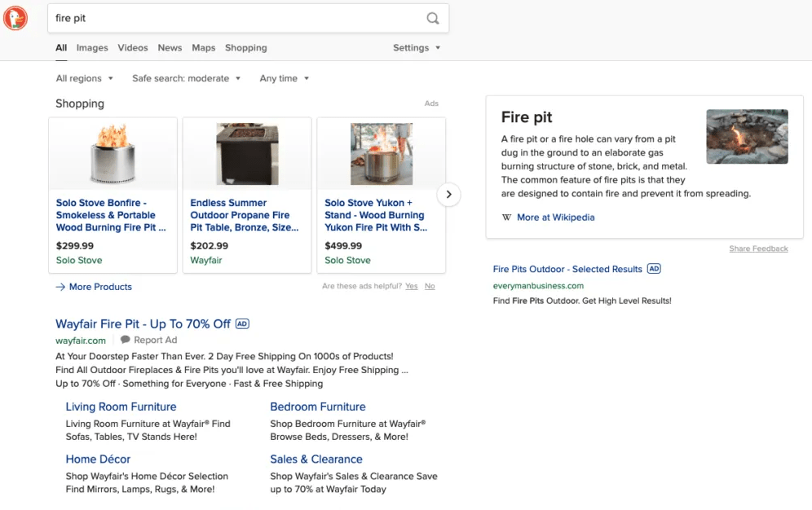Screen dimensions: 812x510
Task: Open Fire Pits Outdoor - Selected Results
Action: 567,269
